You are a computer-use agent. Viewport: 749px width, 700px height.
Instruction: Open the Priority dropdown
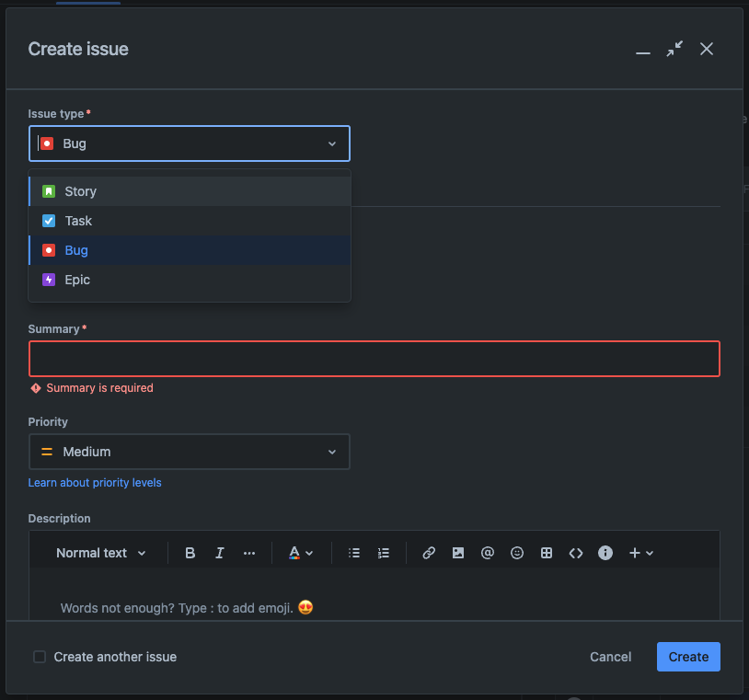click(189, 452)
